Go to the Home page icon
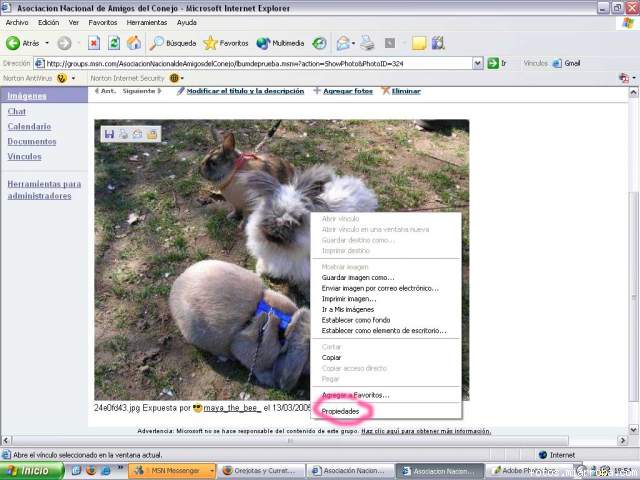This screenshot has height=480, width=640. 134,43
